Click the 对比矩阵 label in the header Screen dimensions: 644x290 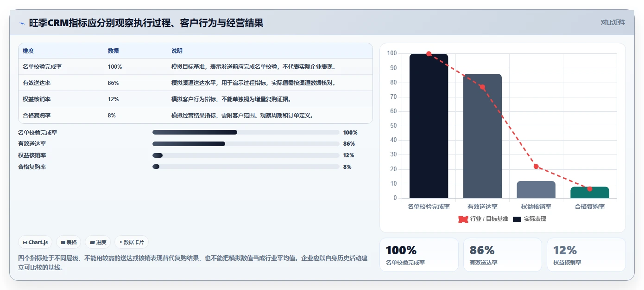point(612,22)
